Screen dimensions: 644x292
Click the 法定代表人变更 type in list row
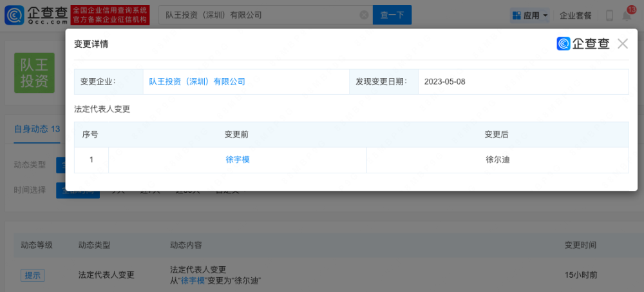tap(106, 275)
